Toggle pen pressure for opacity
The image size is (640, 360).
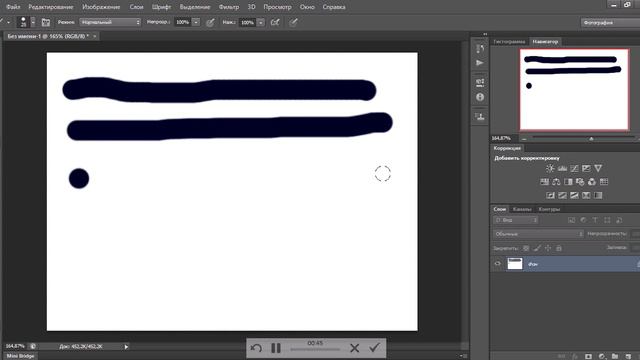tap(211, 22)
